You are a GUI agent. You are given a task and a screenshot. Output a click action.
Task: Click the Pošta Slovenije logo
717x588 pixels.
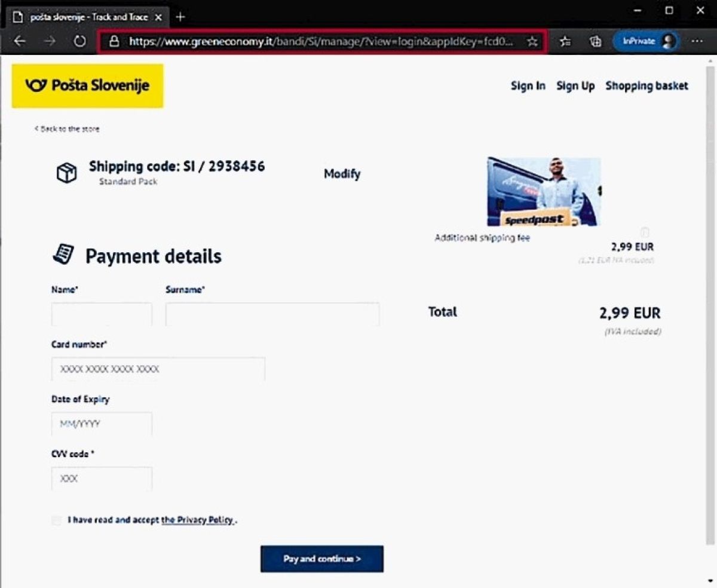pyautogui.click(x=87, y=86)
